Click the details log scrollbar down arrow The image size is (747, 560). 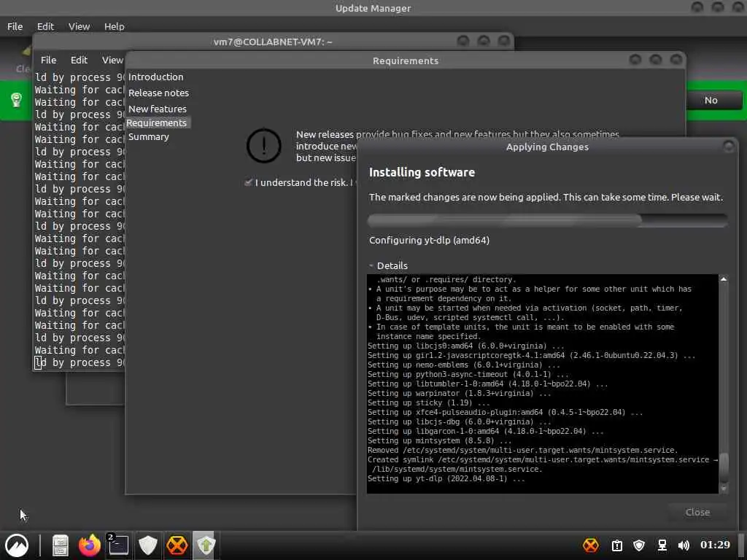pyautogui.click(x=723, y=489)
